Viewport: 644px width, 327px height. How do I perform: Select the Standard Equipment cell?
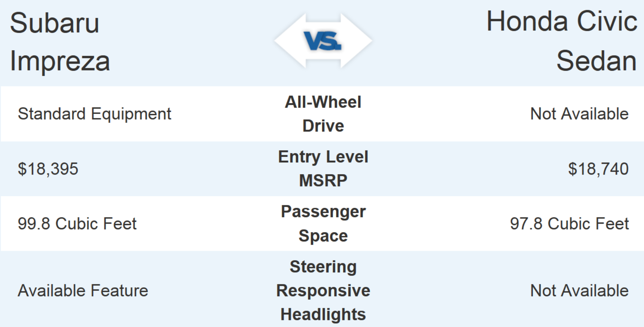(94, 114)
